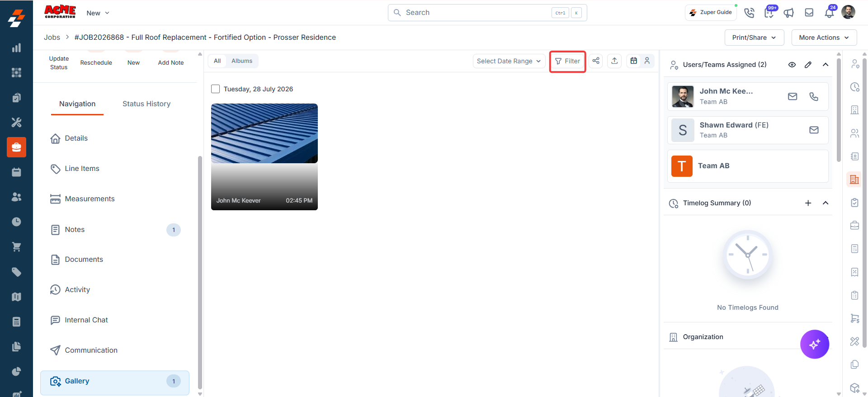Open Documents in the job navigation
This screenshot has height=397, width=868.
115,260
